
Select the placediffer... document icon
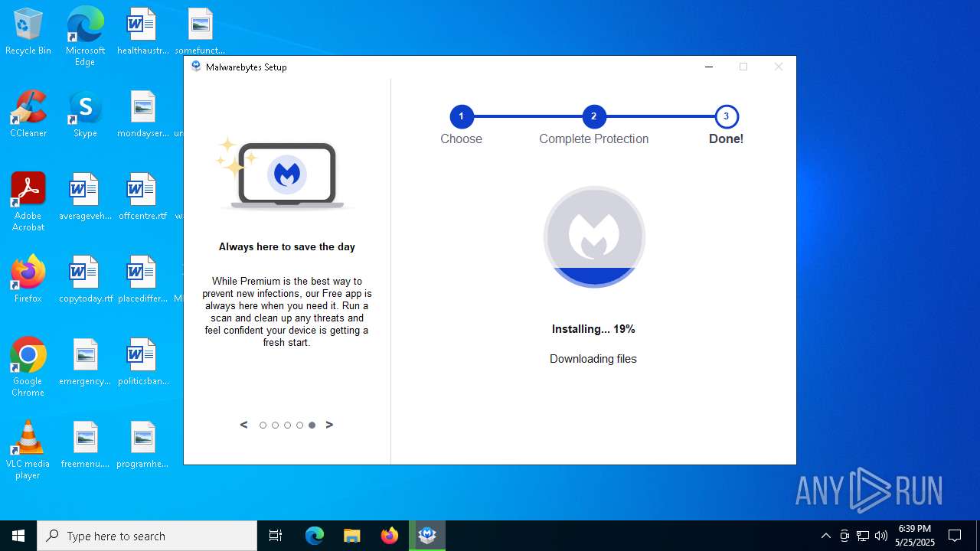tap(142, 280)
